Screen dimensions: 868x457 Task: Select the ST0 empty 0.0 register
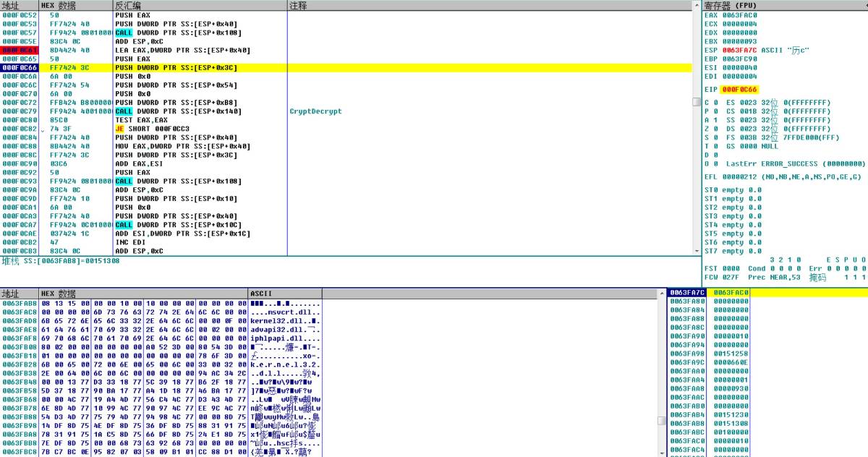pos(733,189)
